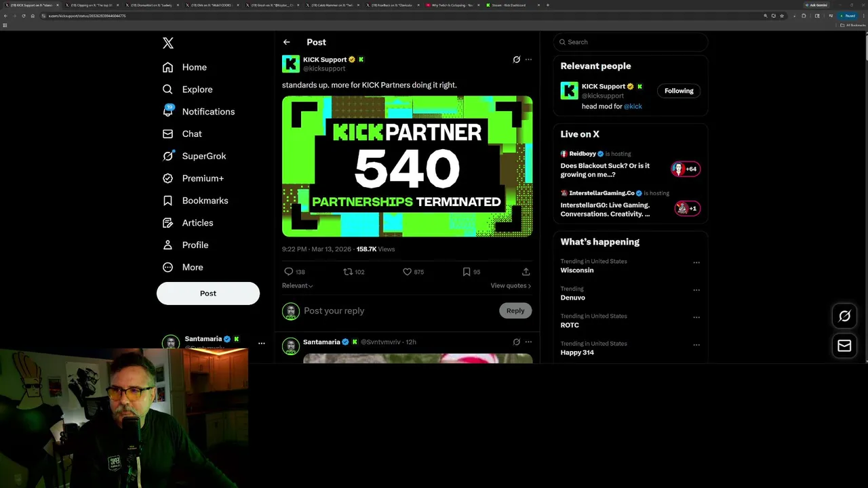Open Articles in the sidebar

click(x=187, y=222)
